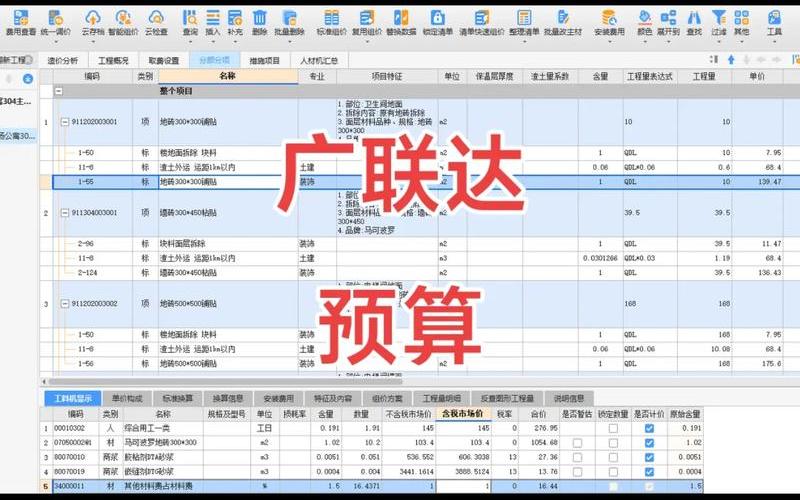800x500 pixels.
Task: Click the 复用组价 reuse pricing icon
Action: click(x=367, y=18)
